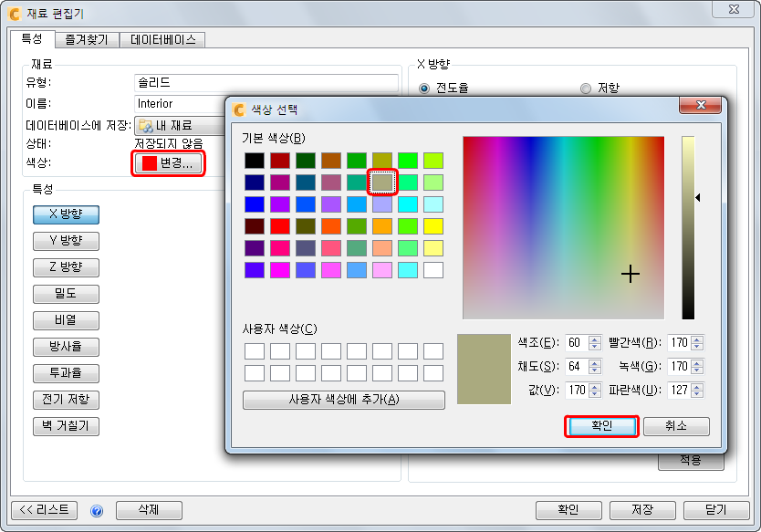
Task: Click the Y 방향 property button
Action: [x=65, y=241]
